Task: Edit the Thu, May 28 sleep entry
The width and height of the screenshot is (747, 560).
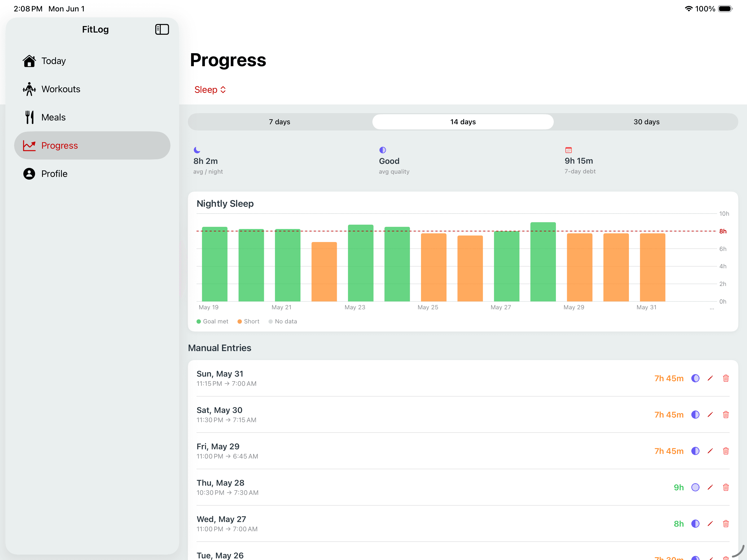Action: coord(710,487)
